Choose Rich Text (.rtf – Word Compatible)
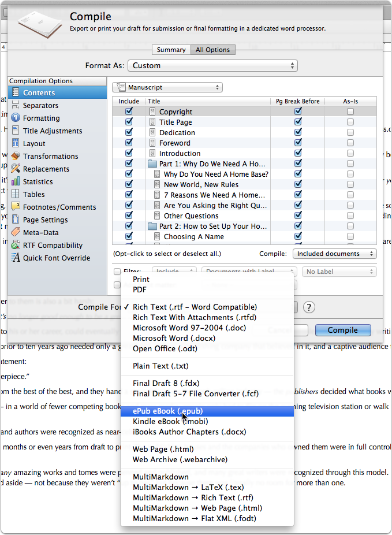This screenshot has width=392, height=535. click(207, 307)
